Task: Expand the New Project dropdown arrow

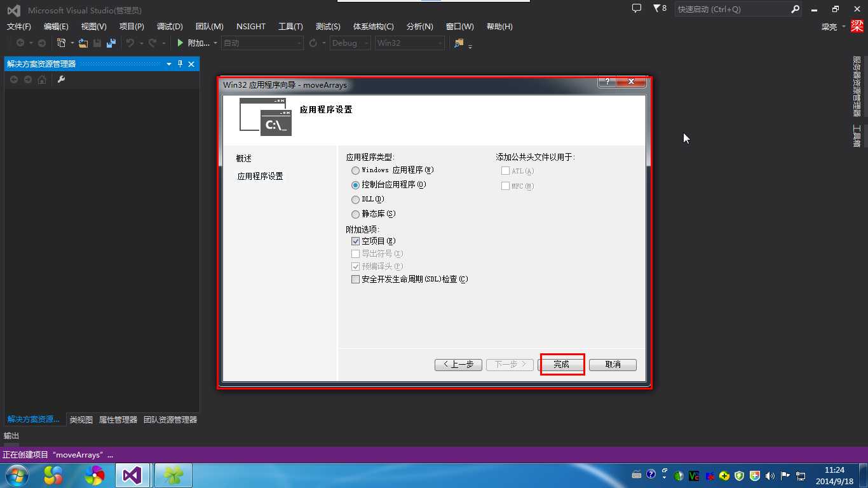Action: 72,43
